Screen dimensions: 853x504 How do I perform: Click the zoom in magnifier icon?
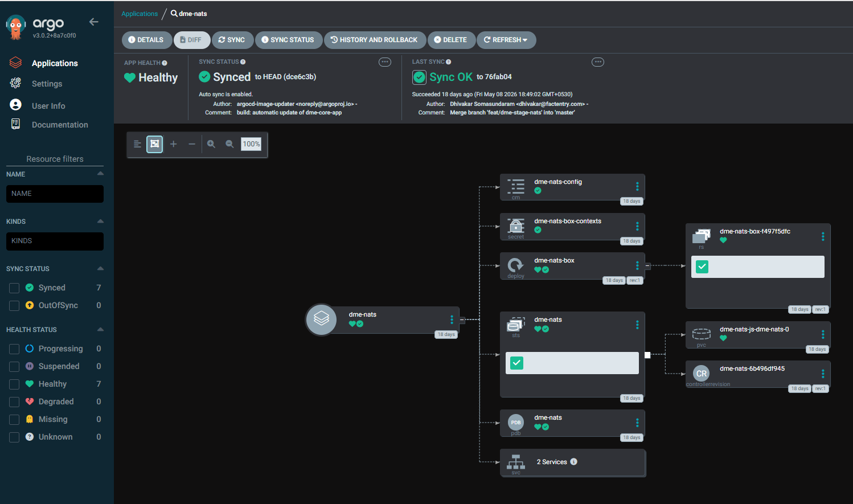(211, 144)
